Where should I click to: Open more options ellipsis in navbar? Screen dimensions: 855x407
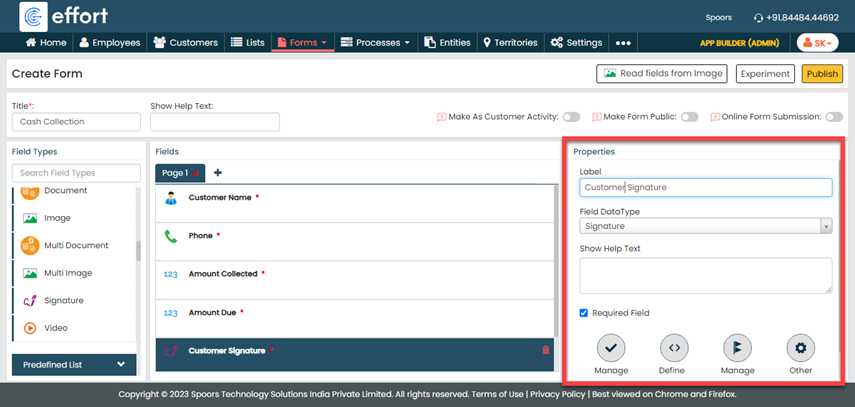click(623, 43)
